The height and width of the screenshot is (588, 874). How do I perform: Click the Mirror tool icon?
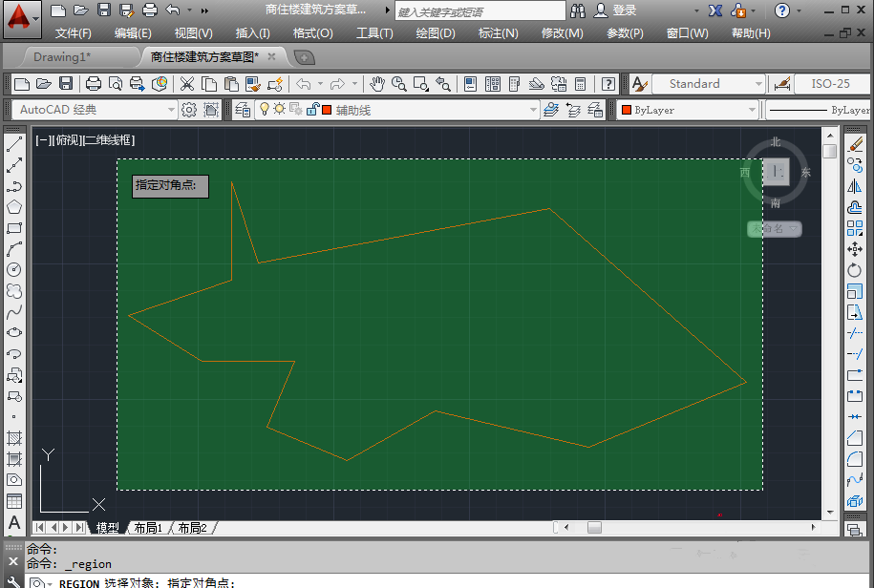[855, 186]
